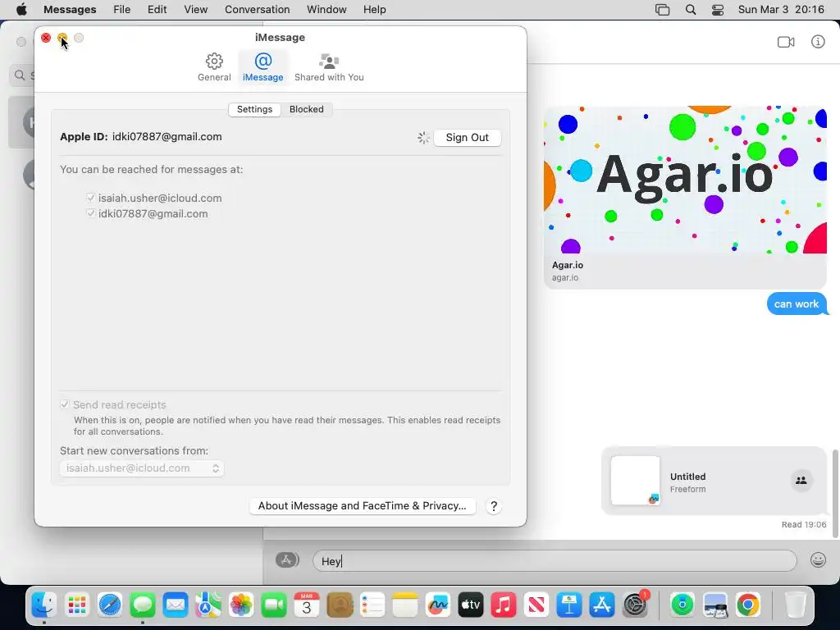Open Start new conversations from dropdown

[141, 468]
